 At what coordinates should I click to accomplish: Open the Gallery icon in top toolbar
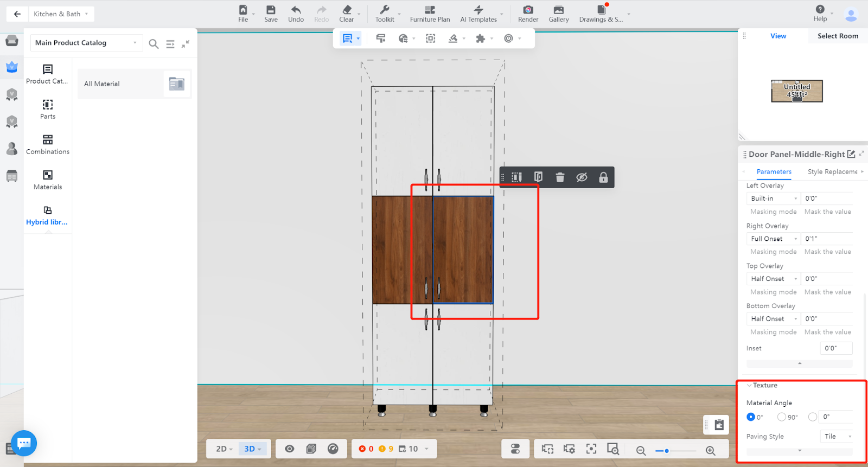(558, 10)
